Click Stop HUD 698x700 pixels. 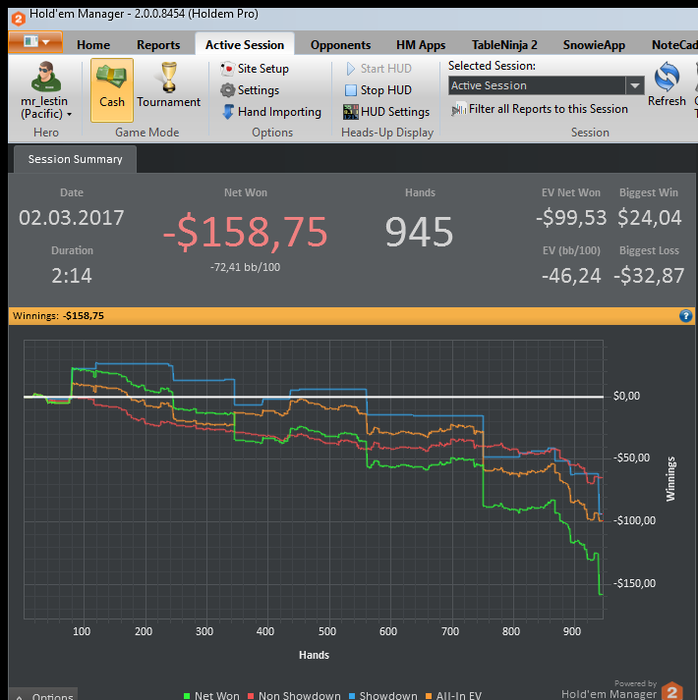click(x=378, y=90)
